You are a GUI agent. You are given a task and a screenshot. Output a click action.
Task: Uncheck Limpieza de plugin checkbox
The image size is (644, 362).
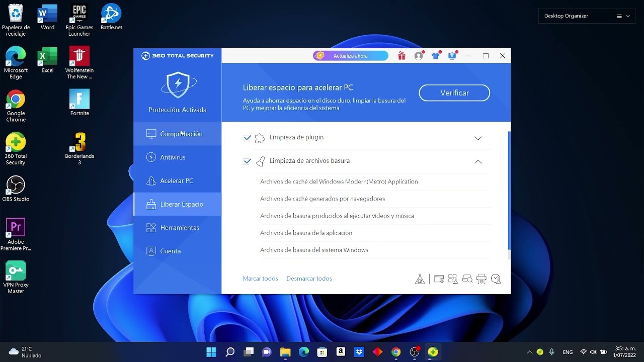tap(247, 138)
